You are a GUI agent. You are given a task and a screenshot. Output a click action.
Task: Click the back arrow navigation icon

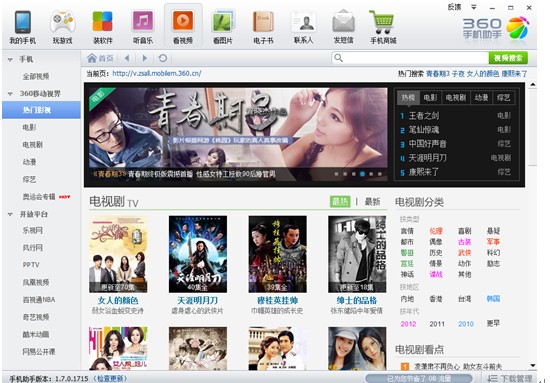[127, 58]
